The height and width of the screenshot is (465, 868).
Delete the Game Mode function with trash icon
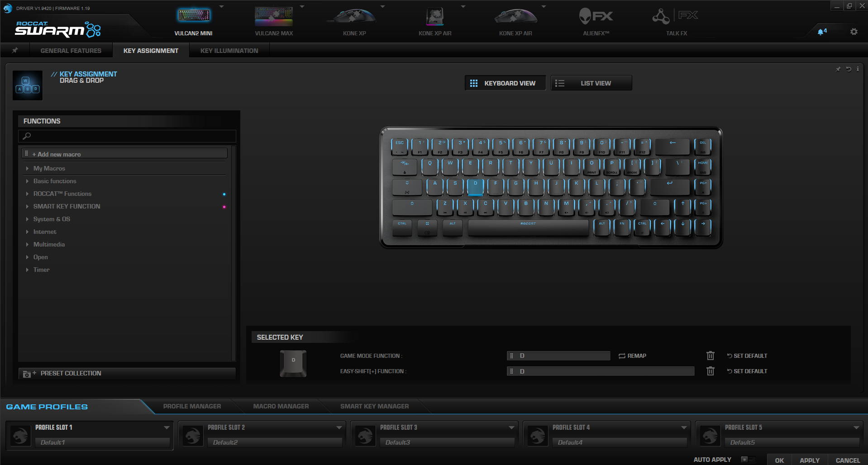[711, 356]
